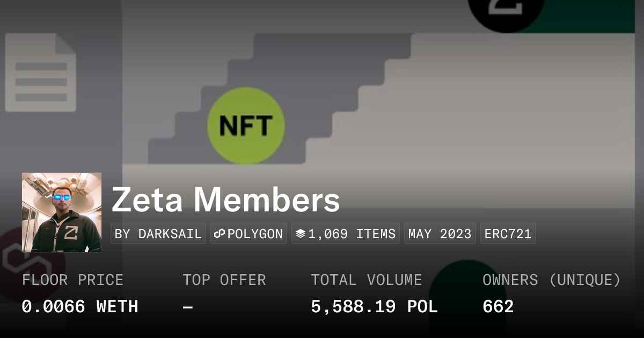Click the OWNERS (UNIQUE) label
The height and width of the screenshot is (338, 644).
(x=551, y=280)
